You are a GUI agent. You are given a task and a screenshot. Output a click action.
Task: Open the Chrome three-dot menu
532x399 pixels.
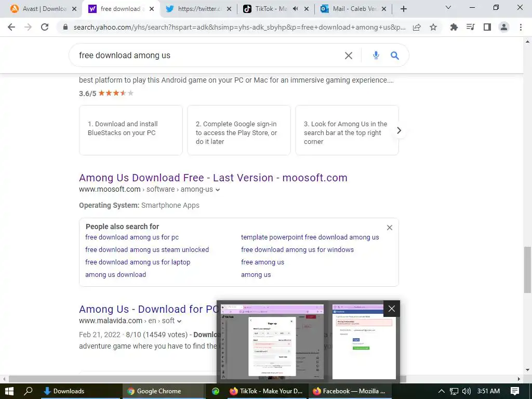pyautogui.click(x=521, y=27)
